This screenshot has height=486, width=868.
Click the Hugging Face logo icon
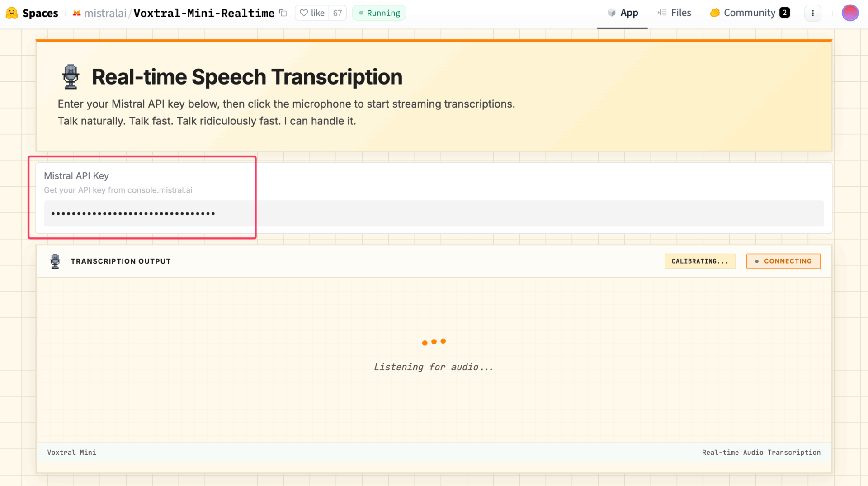[12, 13]
